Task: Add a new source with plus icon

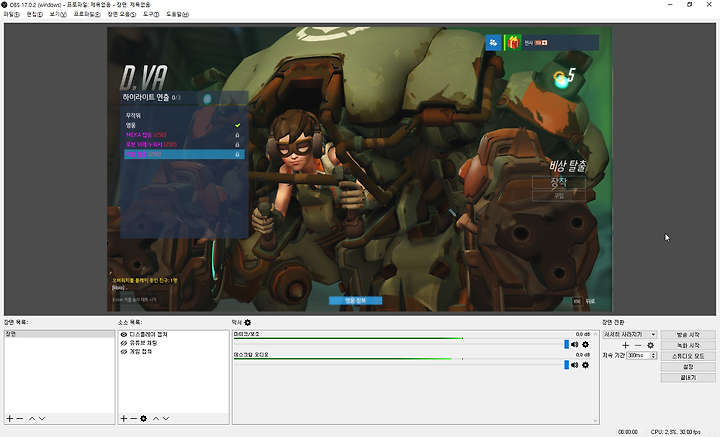Action: pyautogui.click(x=124, y=419)
